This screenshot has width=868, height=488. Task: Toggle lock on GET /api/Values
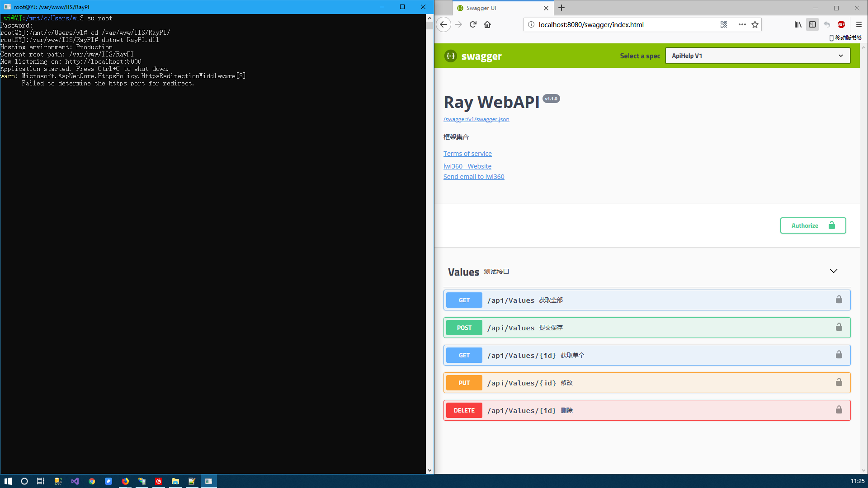click(839, 300)
